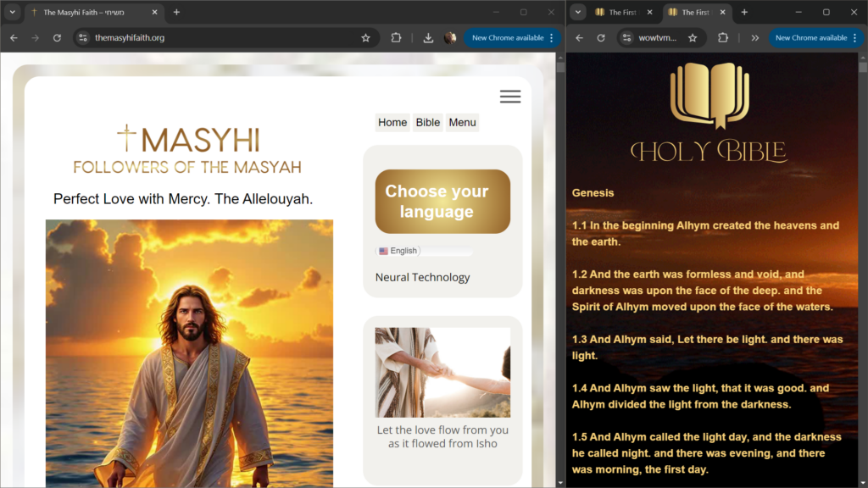Click the holding hands thumbnail image
868x488 pixels.
coord(442,373)
